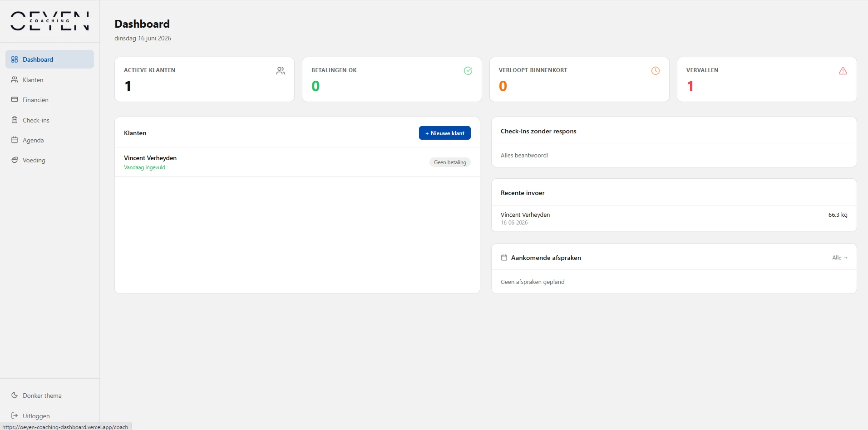Open Vincent Verheyden entry under Recente invoer
Viewport: 868px width, 430px height.
(x=674, y=218)
